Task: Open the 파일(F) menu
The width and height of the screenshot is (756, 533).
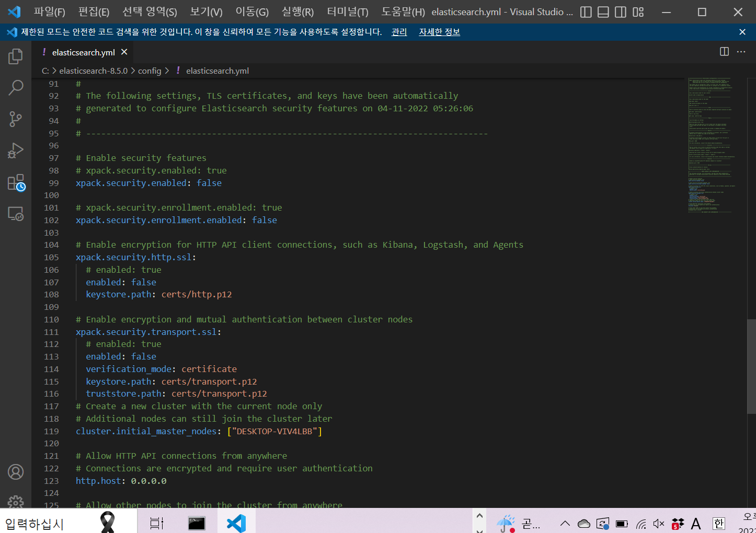Action: coord(49,11)
